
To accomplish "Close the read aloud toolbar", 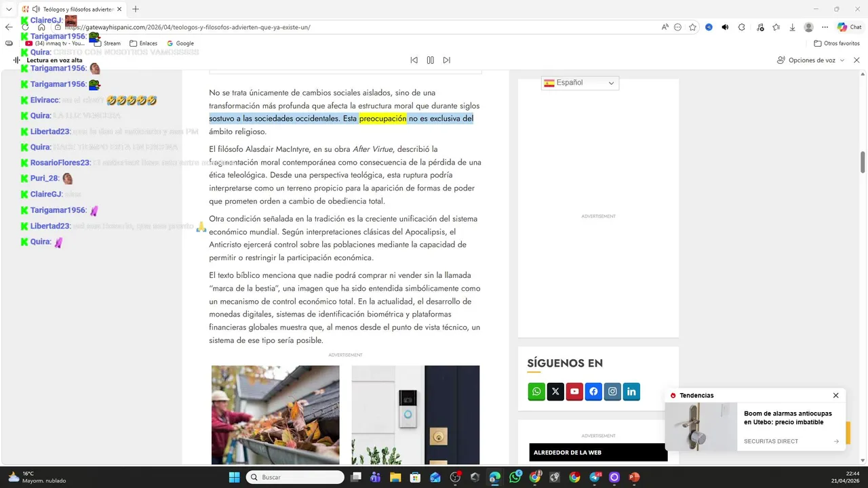I will [x=856, y=60].
